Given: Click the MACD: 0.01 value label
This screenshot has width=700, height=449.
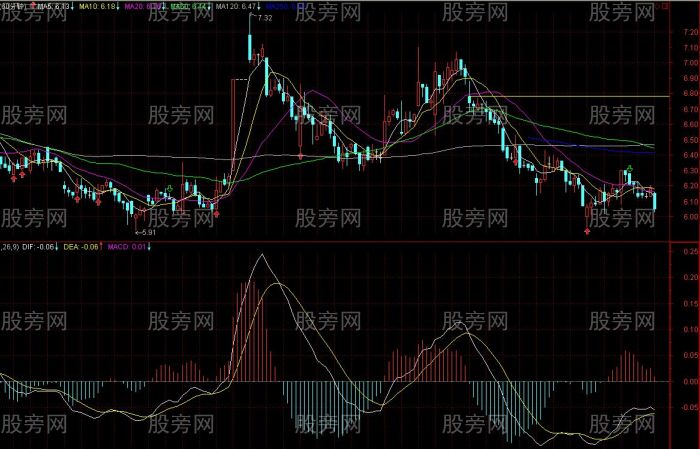Looking at the screenshot, I should tap(127, 246).
